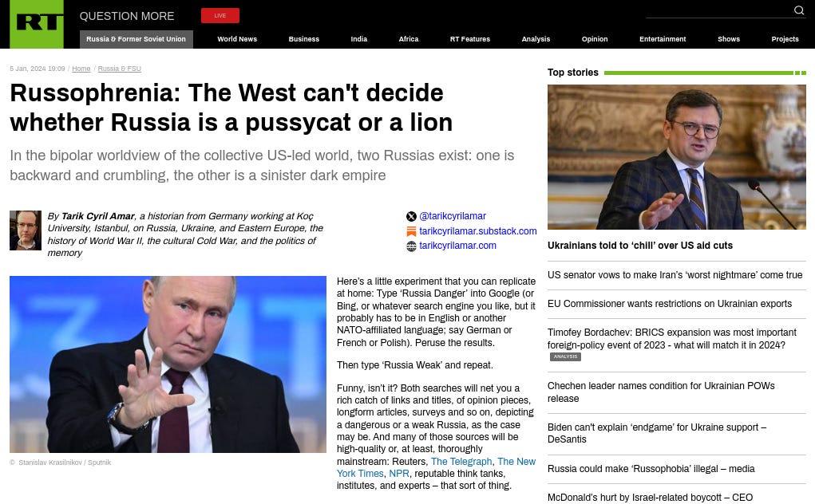Click the search input field

[x=719, y=10]
